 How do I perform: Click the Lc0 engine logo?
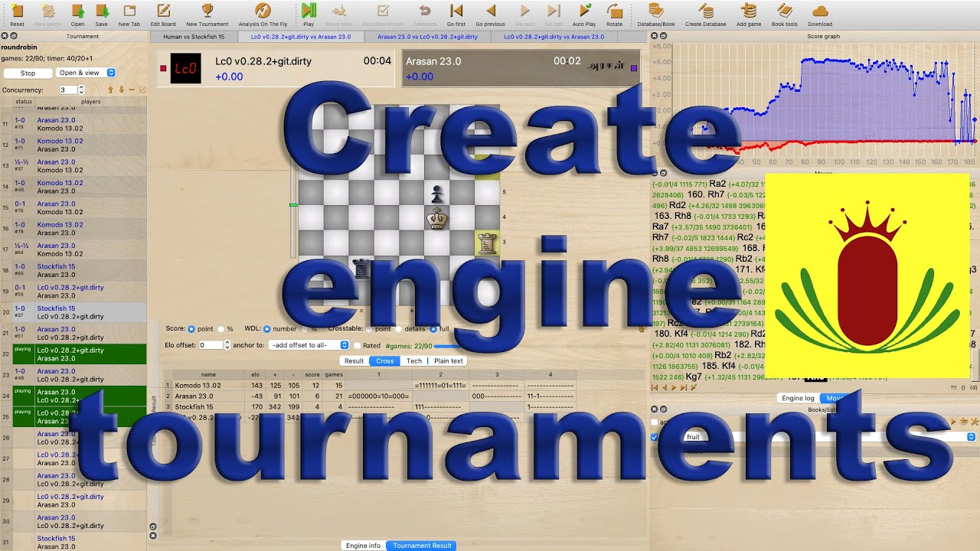[x=185, y=68]
